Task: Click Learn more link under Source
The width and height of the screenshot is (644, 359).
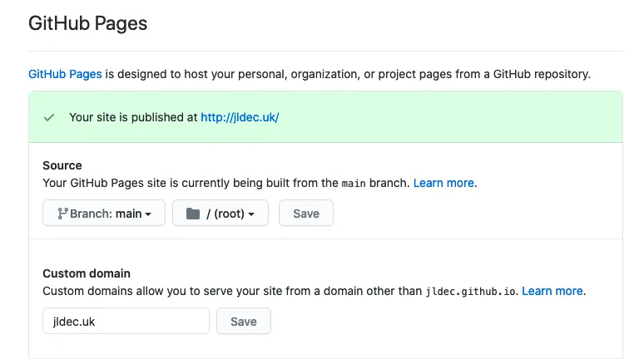Action: 443,183
